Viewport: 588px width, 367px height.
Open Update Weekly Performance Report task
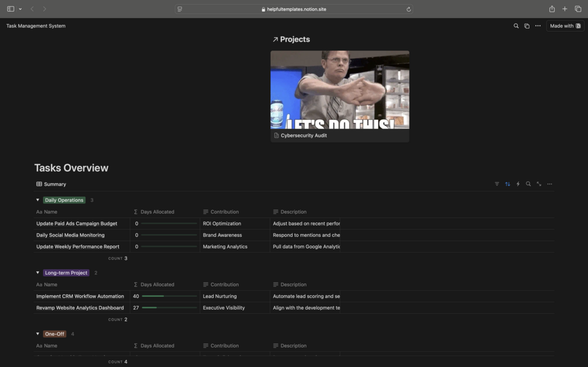tap(78, 247)
